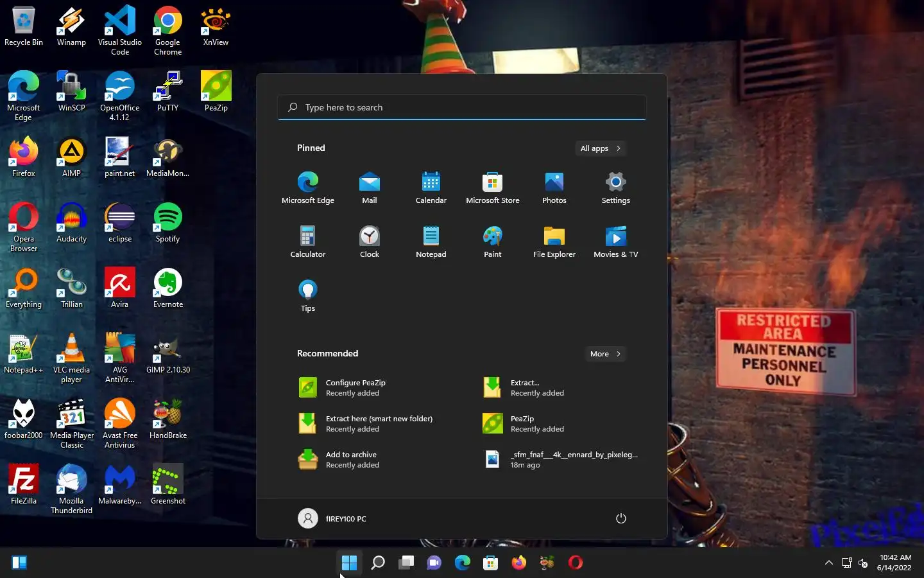924x578 pixels.
Task: Select GIMP 2.10.30 desktop shortcut
Action: tap(167, 354)
